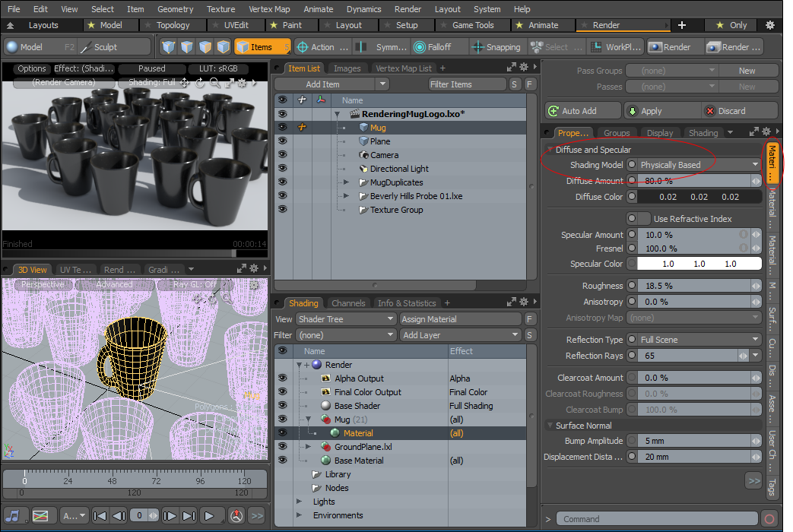The width and height of the screenshot is (793, 532).
Task: Open the Geometry menu
Action: pos(175,9)
